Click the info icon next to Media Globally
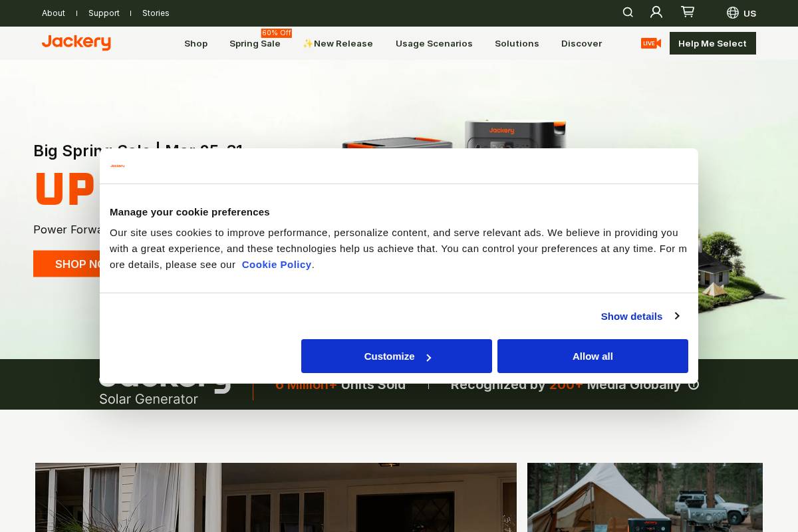Image resolution: width=798 pixels, height=532 pixels. pyautogui.click(x=694, y=384)
